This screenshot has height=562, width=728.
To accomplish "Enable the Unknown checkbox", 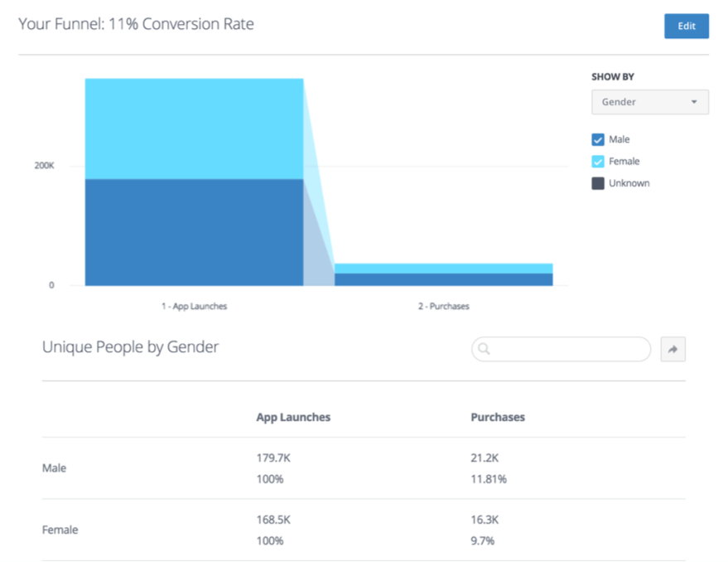I will [x=598, y=183].
